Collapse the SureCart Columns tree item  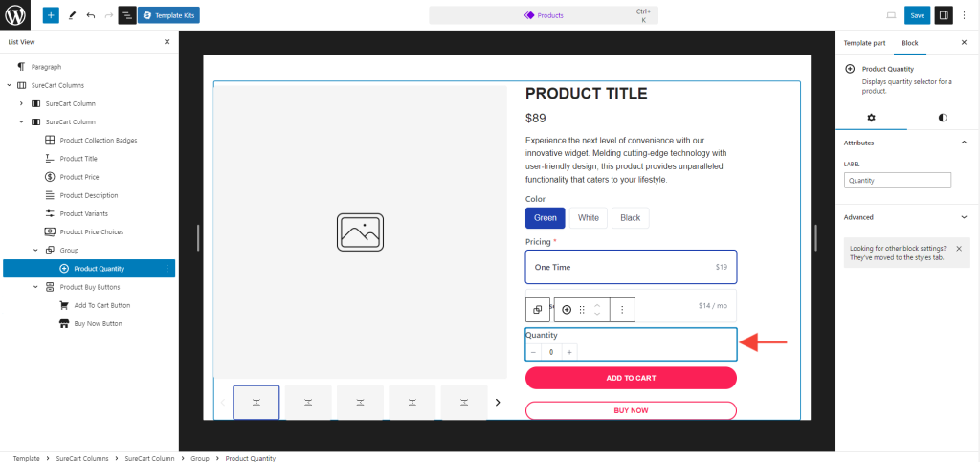point(9,85)
